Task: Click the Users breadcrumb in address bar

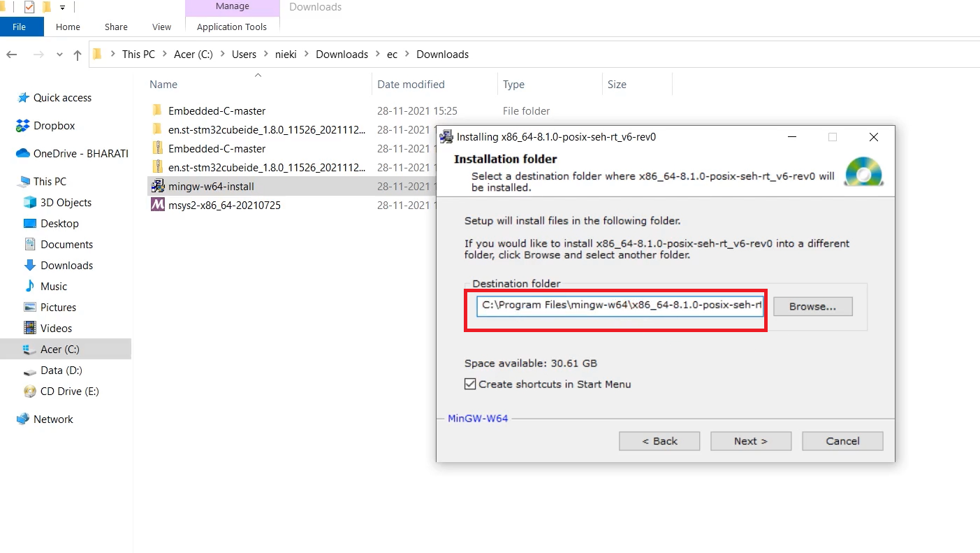Action: [244, 55]
